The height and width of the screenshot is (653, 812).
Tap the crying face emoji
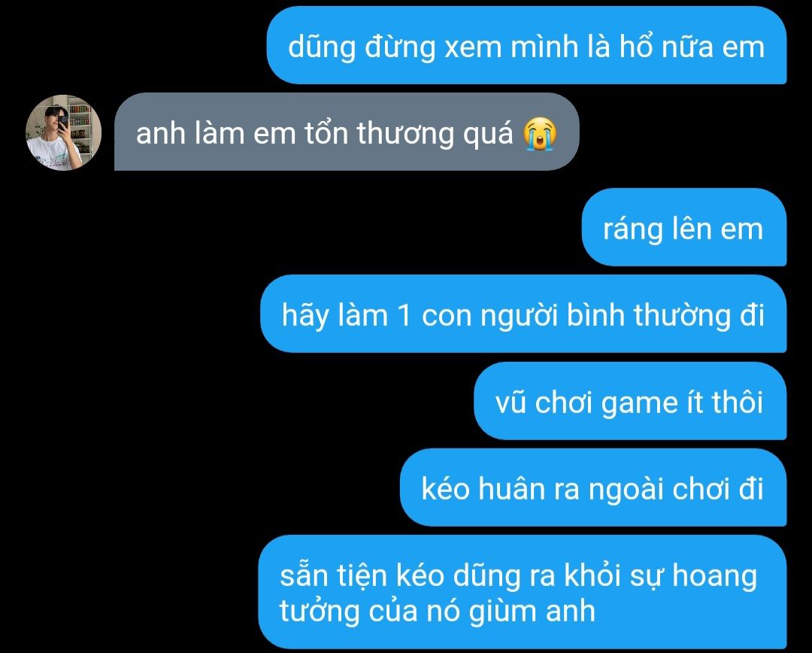click(540, 134)
